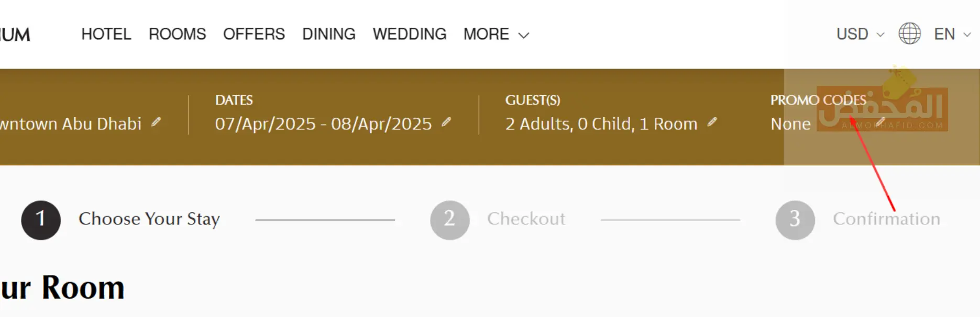Expand the MORE navigation menu
Viewport: 980px width, 317px height.
pyautogui.click(x=496, y=34)
